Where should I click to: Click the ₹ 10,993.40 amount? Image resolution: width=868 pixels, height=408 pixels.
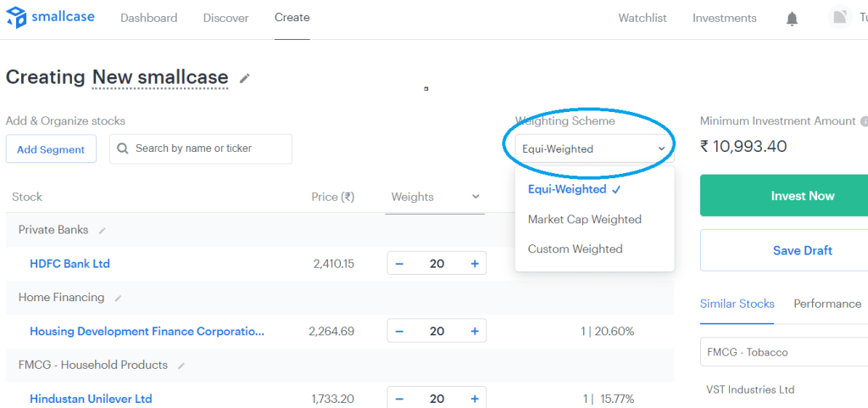[x=743, y=147]
